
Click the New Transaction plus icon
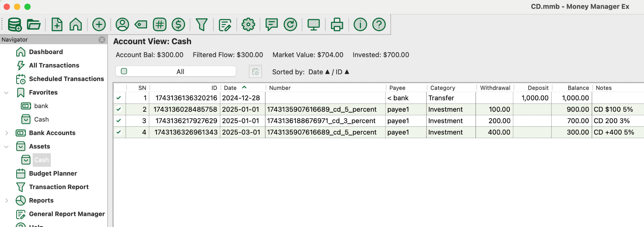(99, 25)
